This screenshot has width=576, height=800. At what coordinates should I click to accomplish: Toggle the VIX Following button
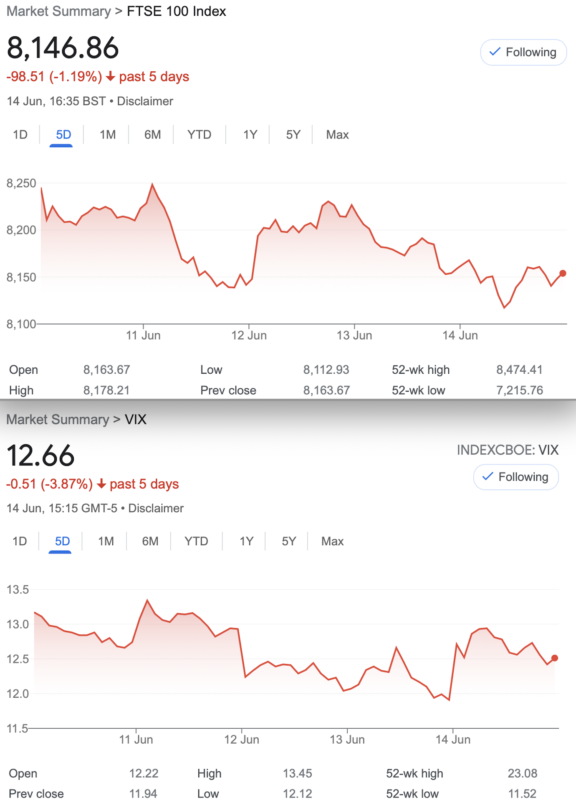pos(516,477)
